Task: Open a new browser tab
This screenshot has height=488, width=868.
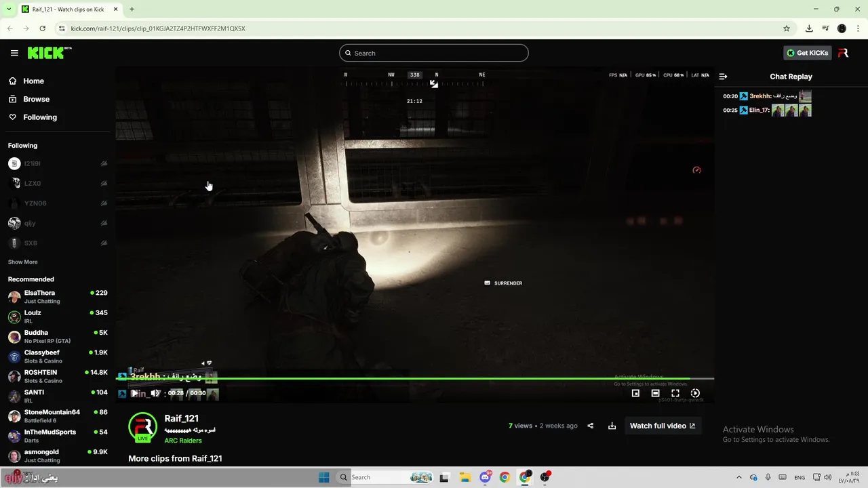Action: coord(132,9)
